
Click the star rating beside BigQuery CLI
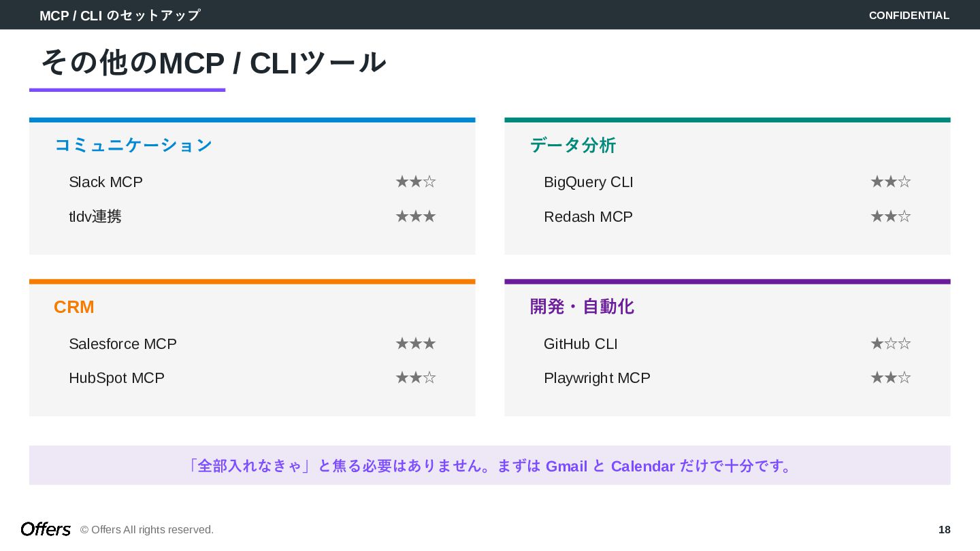[891, 182]
